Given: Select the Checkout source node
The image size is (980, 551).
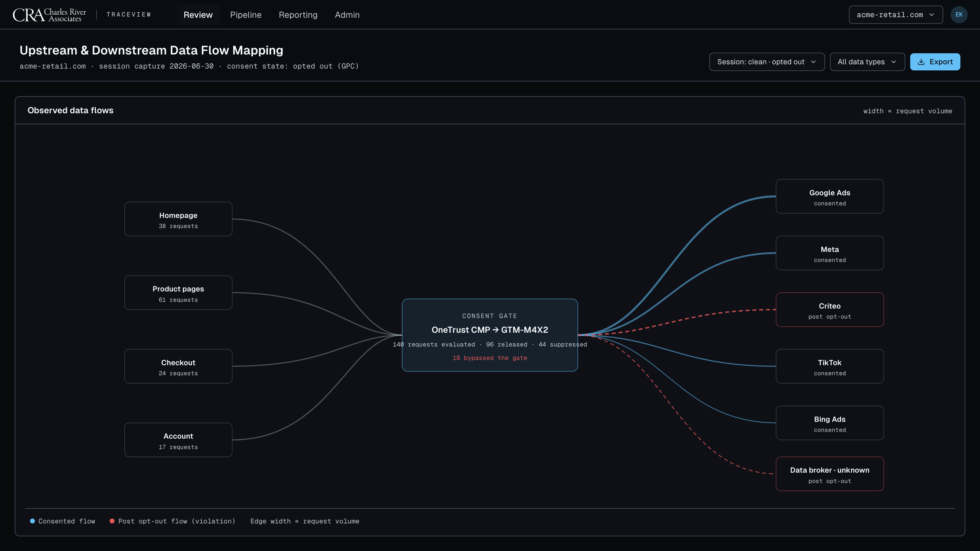Looking at the screenshot, I should click(178, 366).
